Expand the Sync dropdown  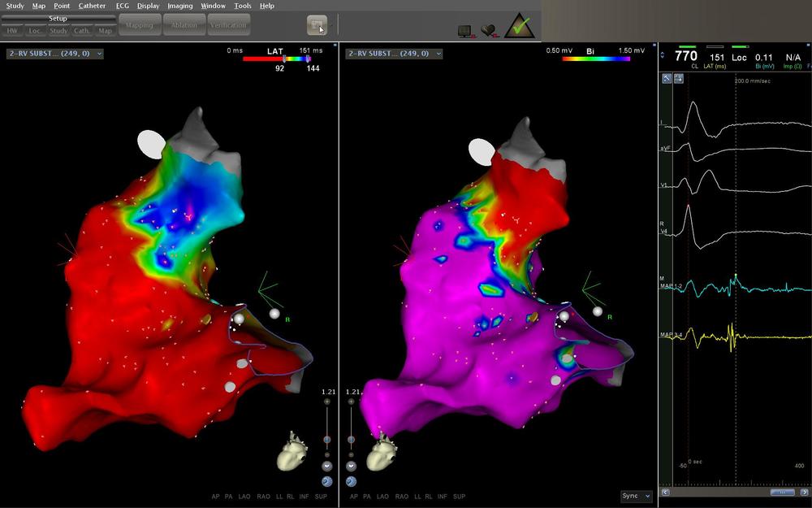[x=636, y=496]
